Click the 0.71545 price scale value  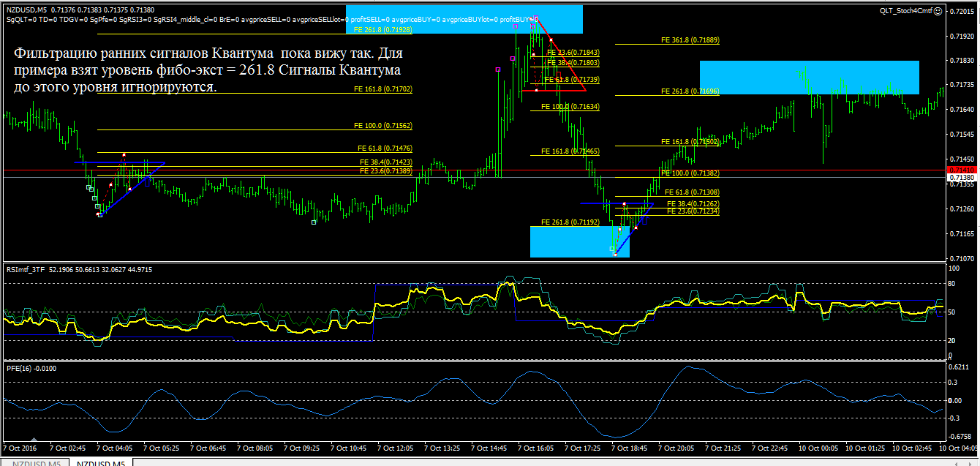[963, 135]
